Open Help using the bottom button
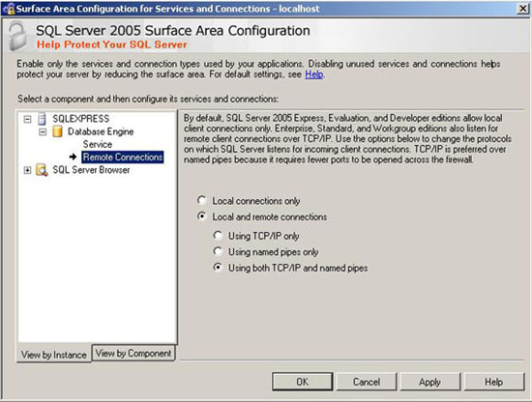The height and width of the screenshot is (402, 532). click(x=493, y=382)
